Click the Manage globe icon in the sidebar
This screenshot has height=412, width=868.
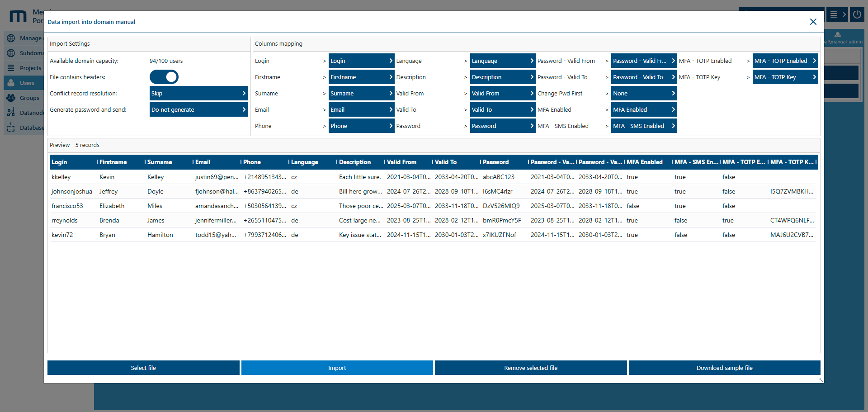(x=11, y=38)
